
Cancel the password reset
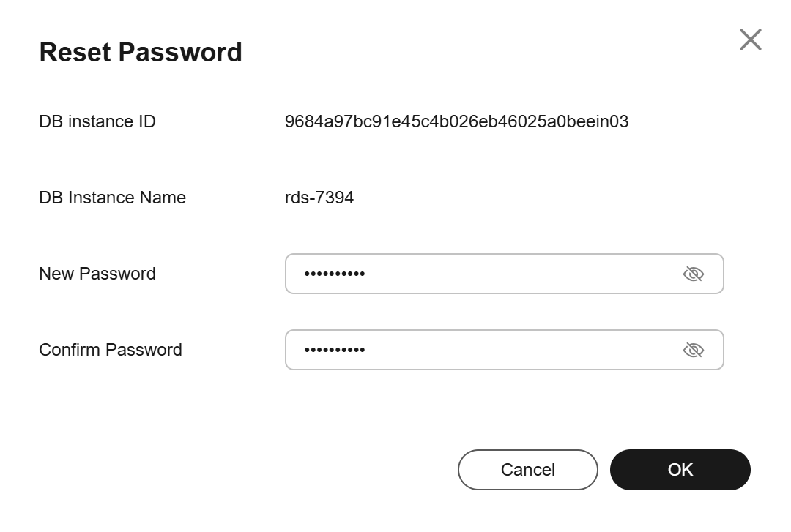[x=527, y=470]
